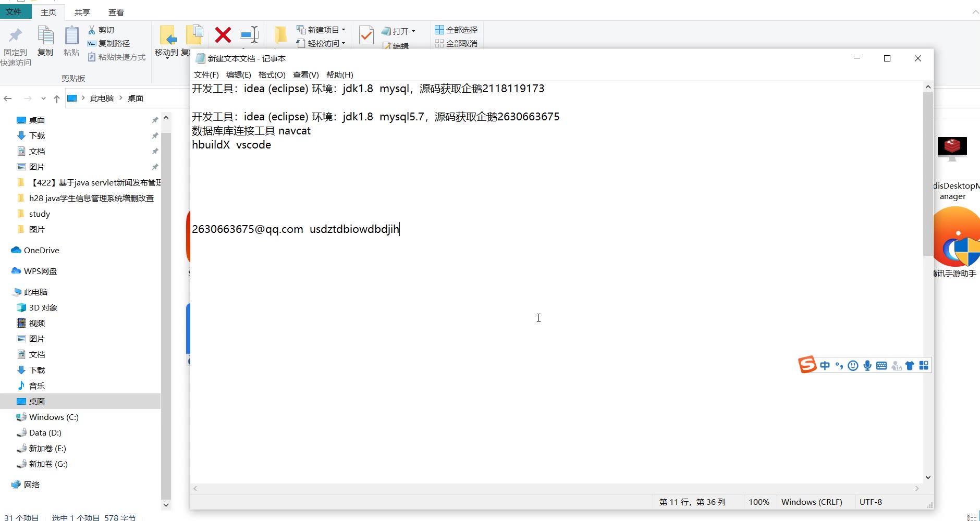The height and width of the screenshot is (521, 980).
Task: Toggle Chinese/English mode on Sogou bar
Action: [x=825, y=366]
